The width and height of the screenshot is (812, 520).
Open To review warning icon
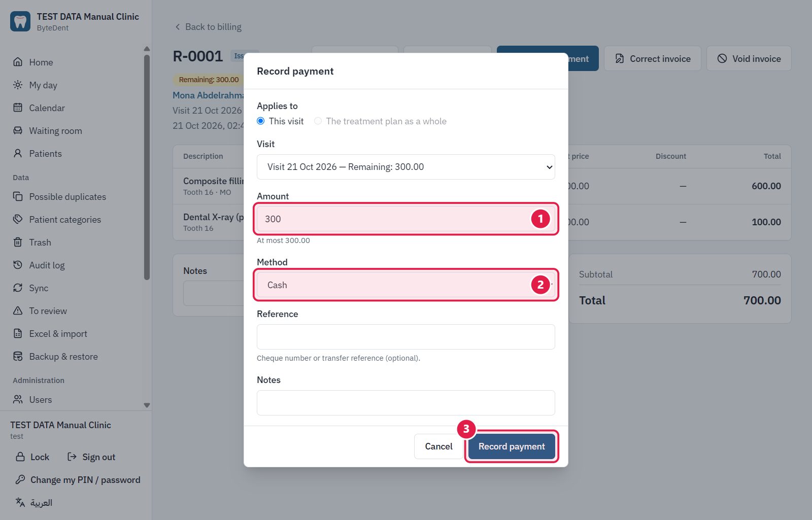point(18,310)
